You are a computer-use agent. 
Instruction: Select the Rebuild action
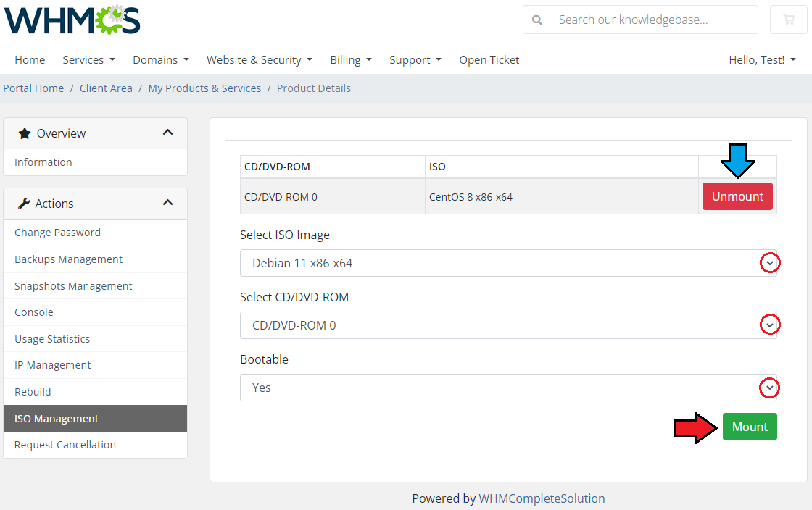click(95, 392)
